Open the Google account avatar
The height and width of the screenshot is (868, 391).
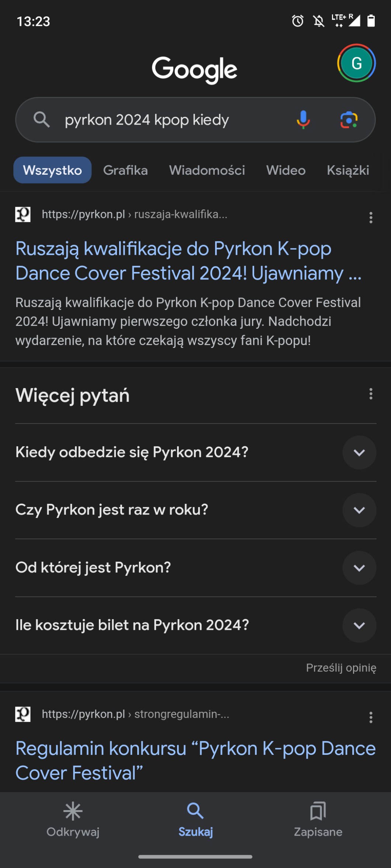[x=356, y=63]
